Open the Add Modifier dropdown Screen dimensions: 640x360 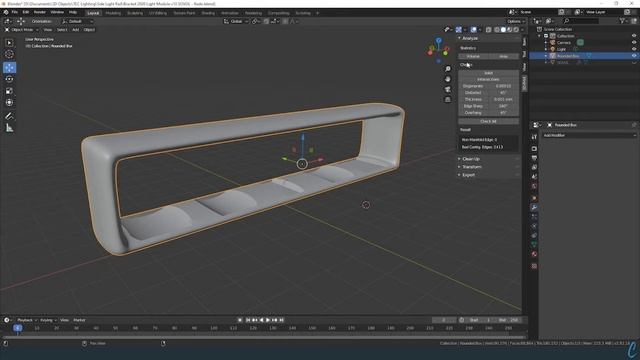point(589,135)
